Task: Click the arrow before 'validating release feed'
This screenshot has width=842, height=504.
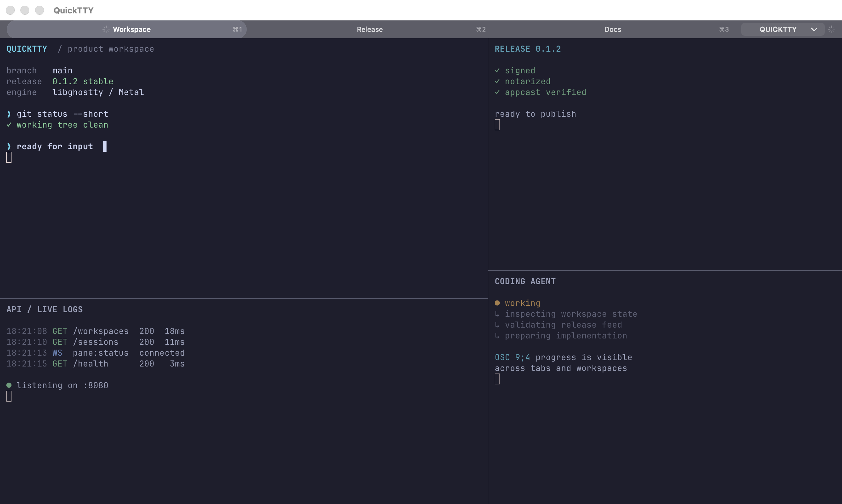Action: pyautogui.click(x=497, y=325)
